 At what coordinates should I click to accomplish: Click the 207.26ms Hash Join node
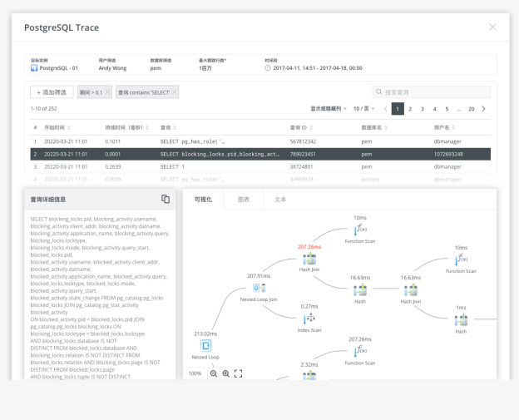[309, 259]
